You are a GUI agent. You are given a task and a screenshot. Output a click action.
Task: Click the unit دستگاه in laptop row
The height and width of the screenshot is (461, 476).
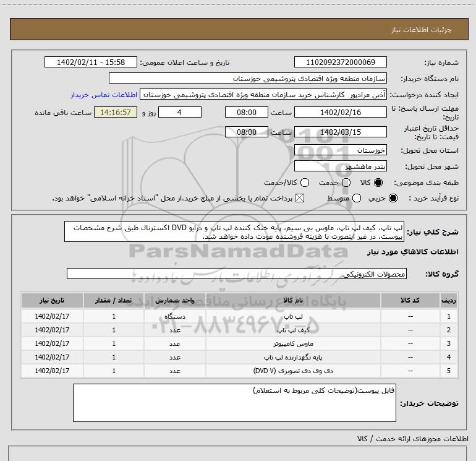tap(175, 316)
